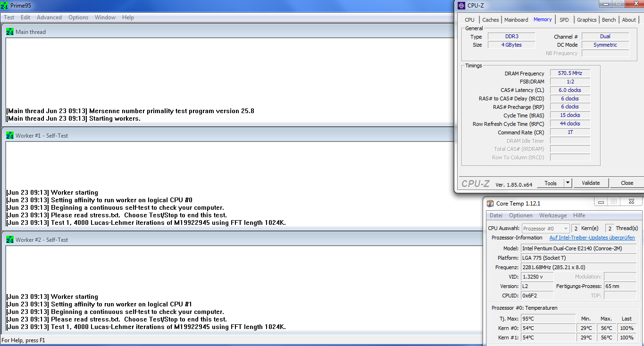Open the Hilfe menu in Core Temp
This screenshot has width=644, height=346.
pos(579,215)
